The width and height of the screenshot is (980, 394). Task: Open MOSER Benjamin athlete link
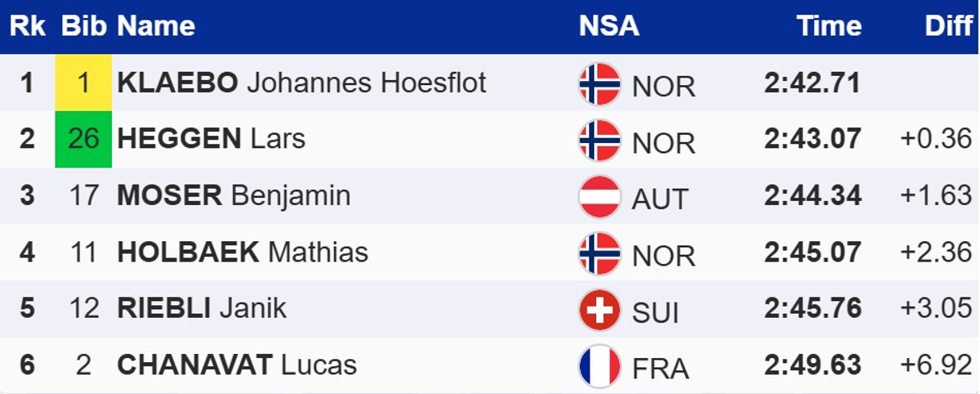(234, 195)
